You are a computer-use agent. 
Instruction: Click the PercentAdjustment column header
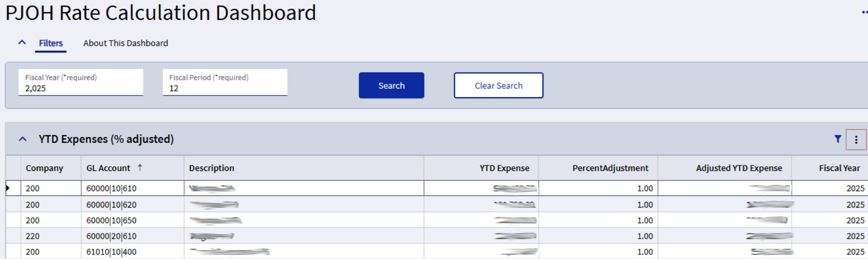[x=610, y=168]
